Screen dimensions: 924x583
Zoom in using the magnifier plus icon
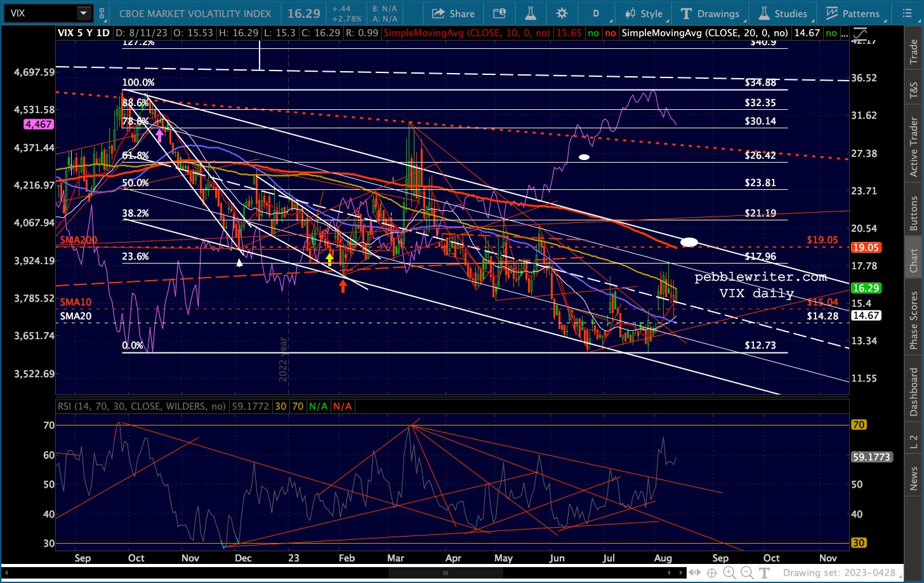[x=729, y=573]
